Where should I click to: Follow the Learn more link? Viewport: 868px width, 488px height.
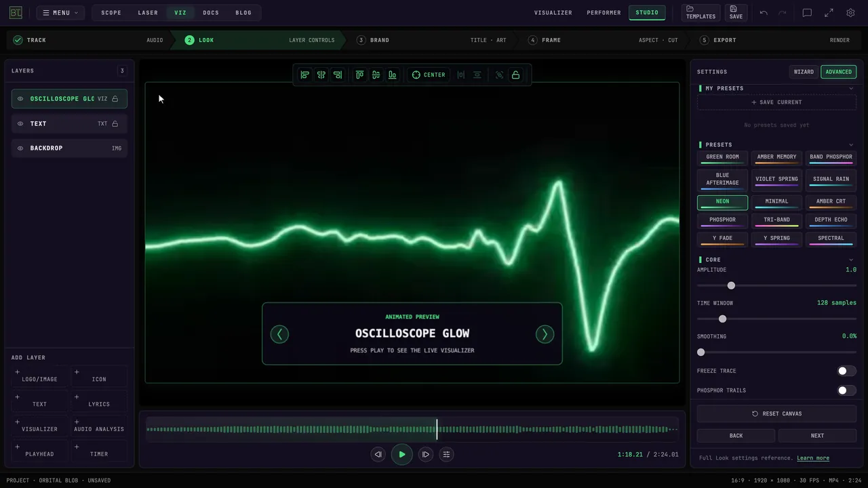[x=813, y=458]
